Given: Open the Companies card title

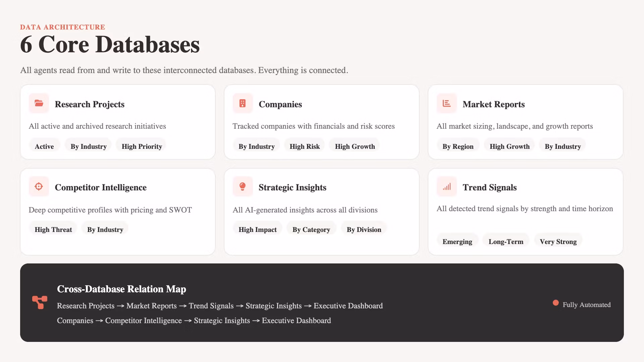Looking at the screenshot, I should 280,104.
